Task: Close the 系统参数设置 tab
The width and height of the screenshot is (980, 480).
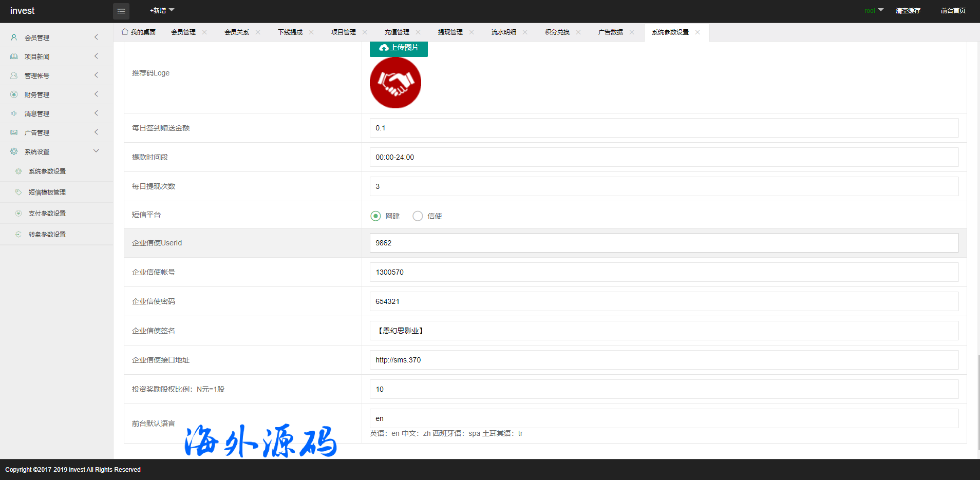Action: [x=698, y=32]
